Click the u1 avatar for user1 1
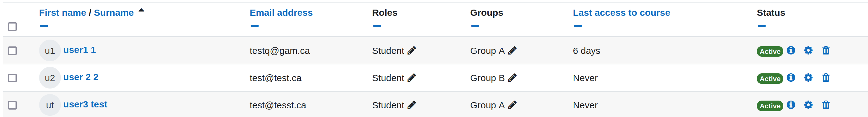Viewport: 868px width, 117px height. pos(50,51)
